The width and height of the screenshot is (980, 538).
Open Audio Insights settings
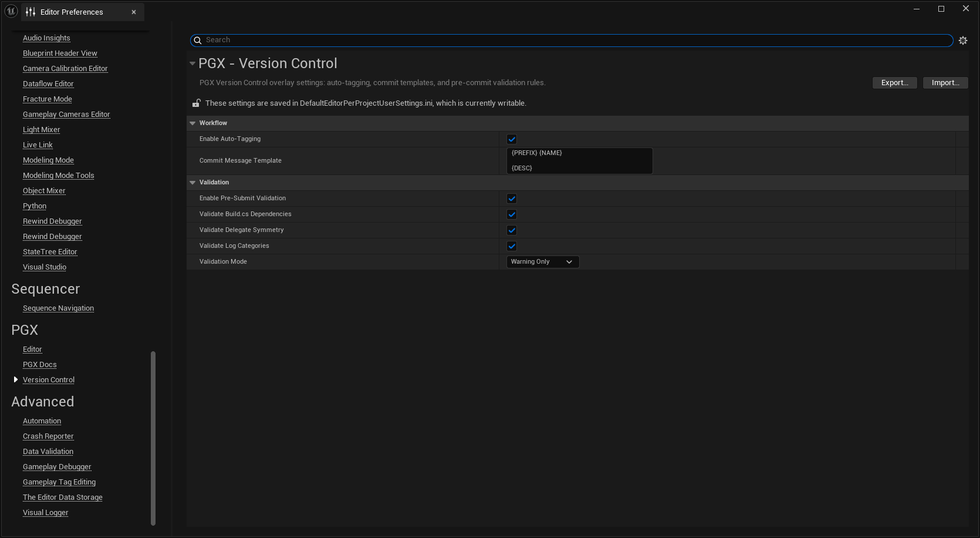pyautogui.click(x=46, y=38)
